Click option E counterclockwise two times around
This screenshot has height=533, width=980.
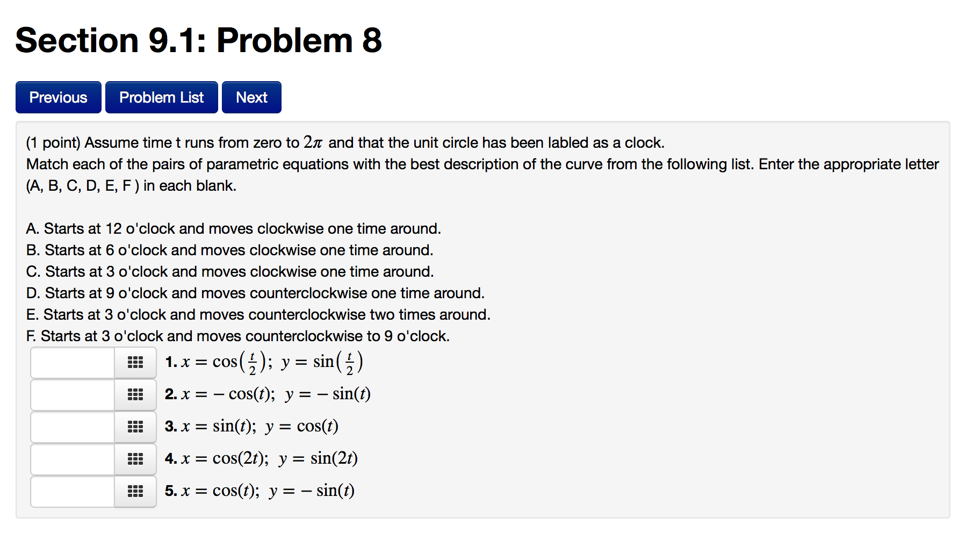coord(258,315)
